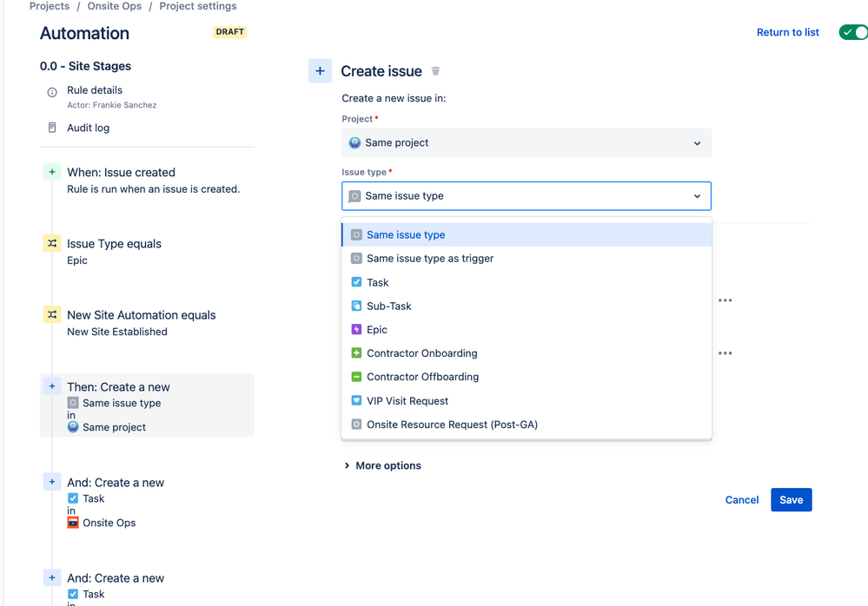
Task: Expand More options section
Action: tap(382, 465)
